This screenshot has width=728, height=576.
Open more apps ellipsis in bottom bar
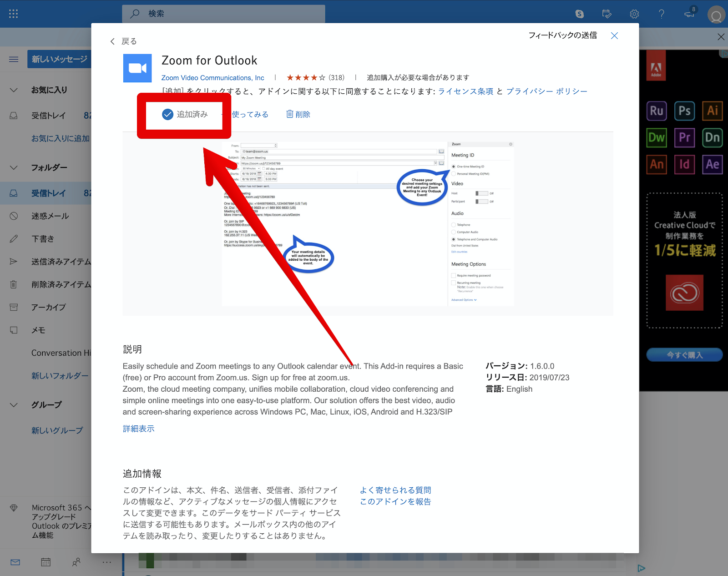107,562
